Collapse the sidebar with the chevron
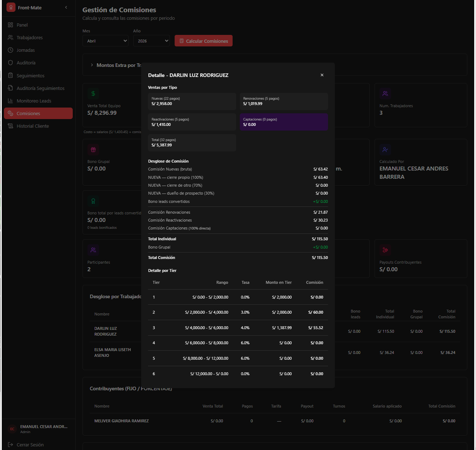This screenshot has height=450, width=476. [x=66, y=8]
